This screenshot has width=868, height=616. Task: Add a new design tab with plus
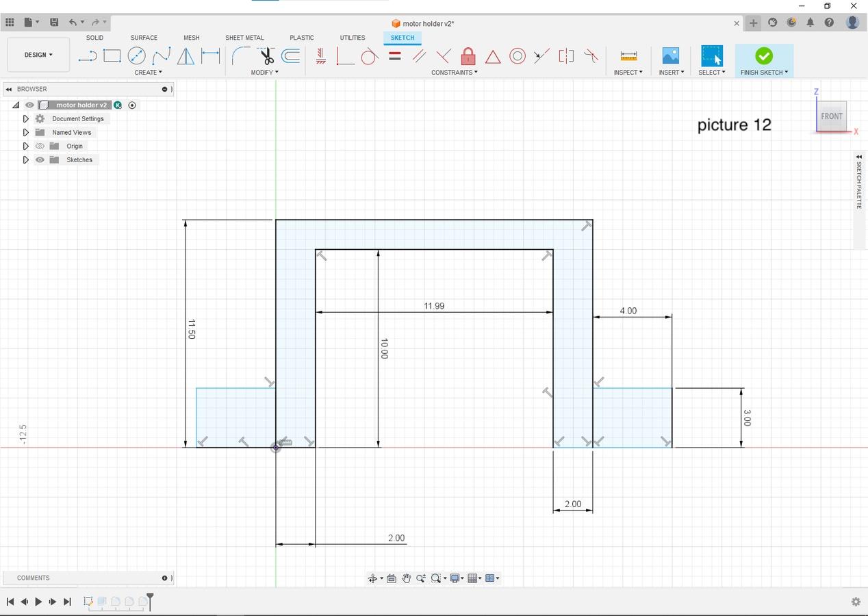pyautogui.click(x=753, y=23)
